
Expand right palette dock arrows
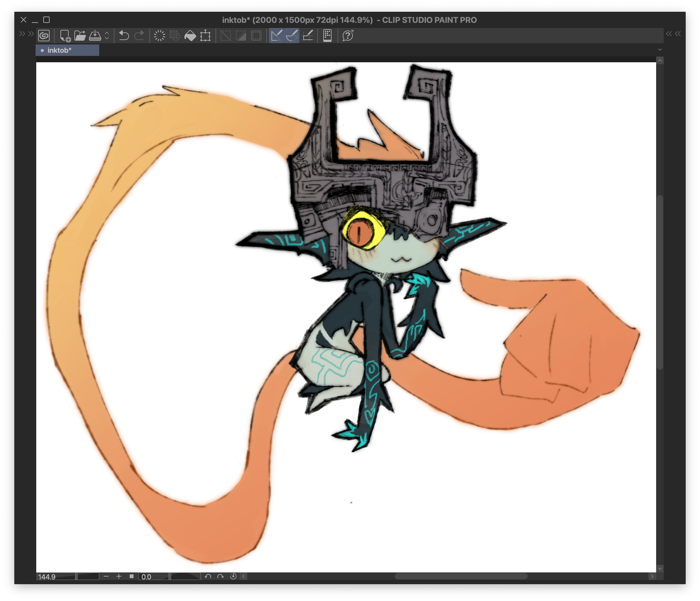click(x=669, y=33)
